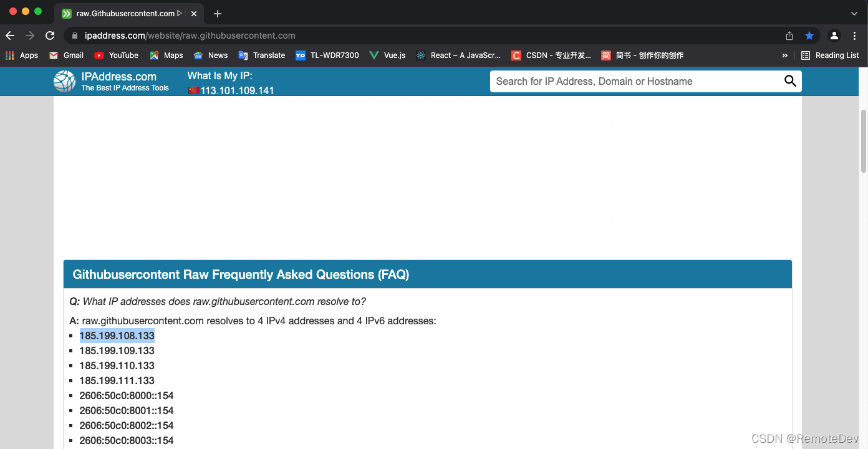Show more hidden bookmarks chevron
This screenshot has width=868, height=449.
point(784,56)
